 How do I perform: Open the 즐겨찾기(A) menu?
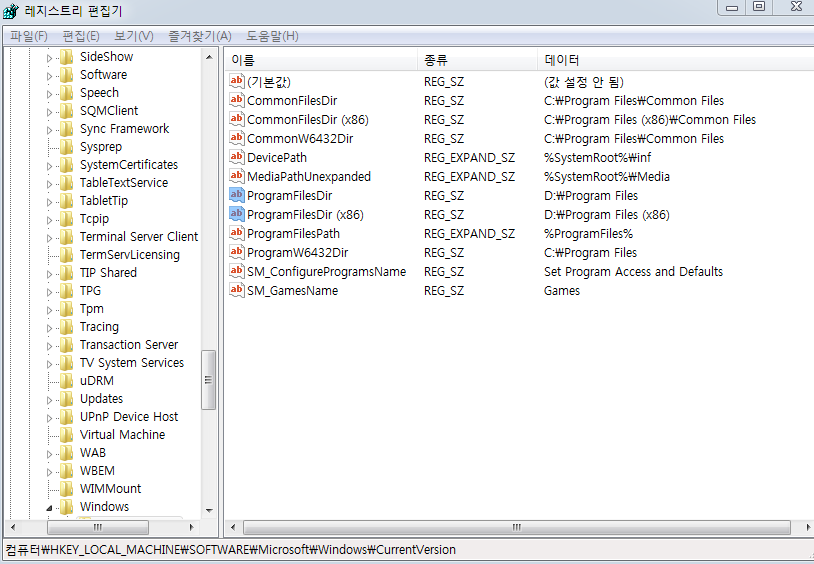coord(200,36)
